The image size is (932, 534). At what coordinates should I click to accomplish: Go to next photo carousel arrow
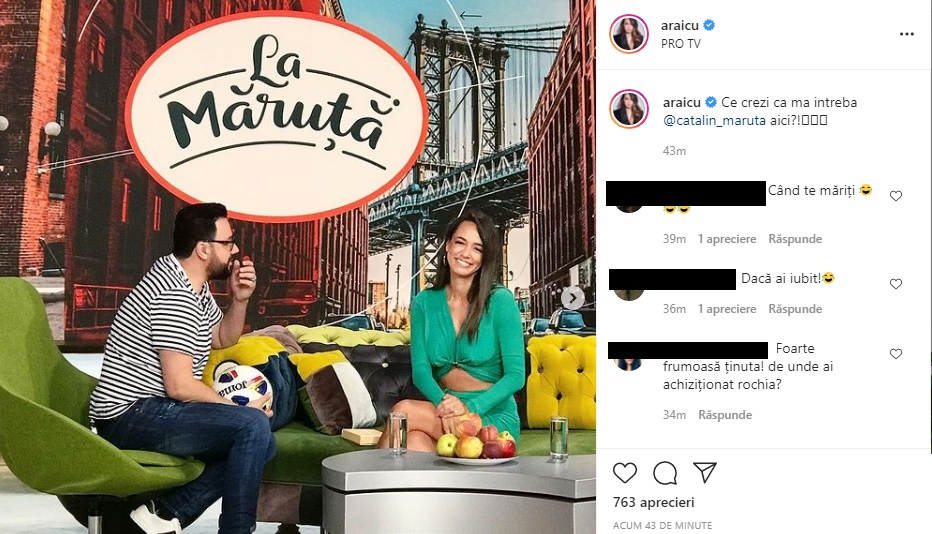(x=573, y=298)
